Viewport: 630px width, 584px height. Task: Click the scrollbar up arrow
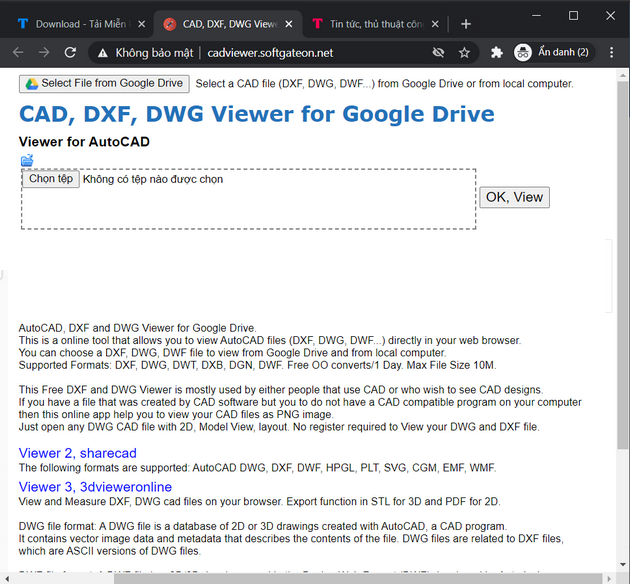(623, 75)
